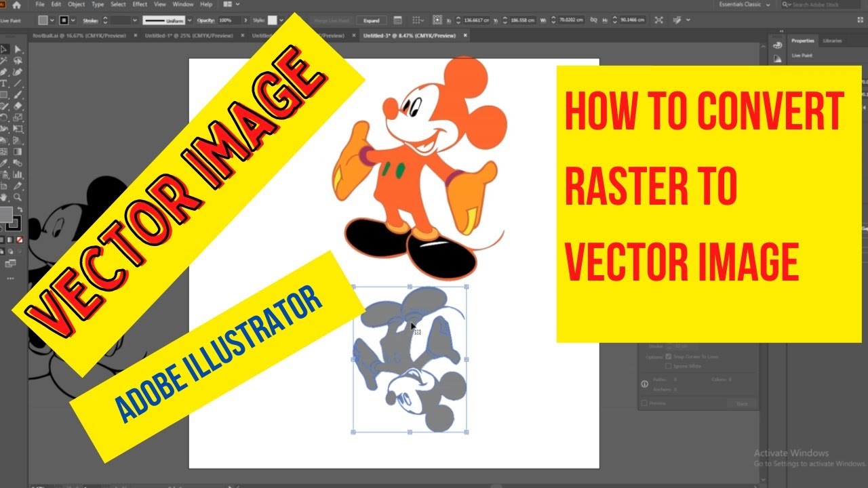Screen dimensions: 868x488
Task: Expand the stroke weight dropdown
Action: coord(135,20)
